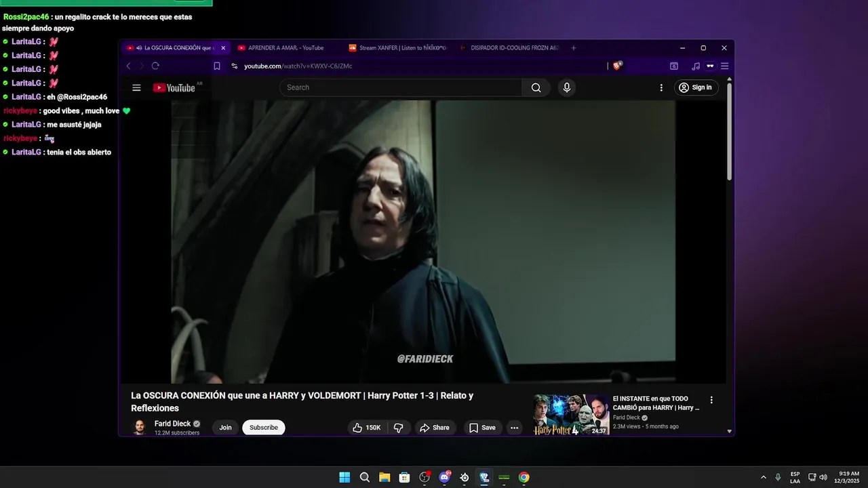Open the Farid Dieck channel avatar
The width and height of the screenshot is (868, 488).
click(140, 428)
